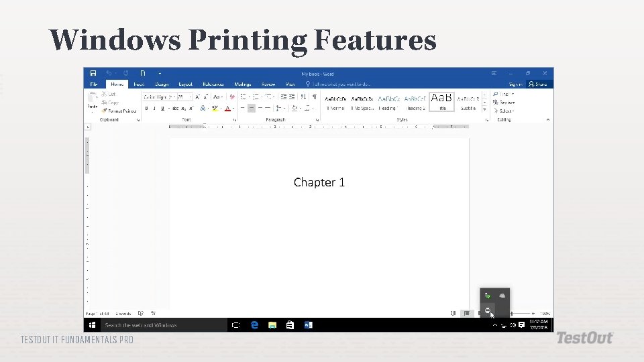Click the red Font Color A button
This screenshot has width=644, height=362.
(x=227, y=109)
